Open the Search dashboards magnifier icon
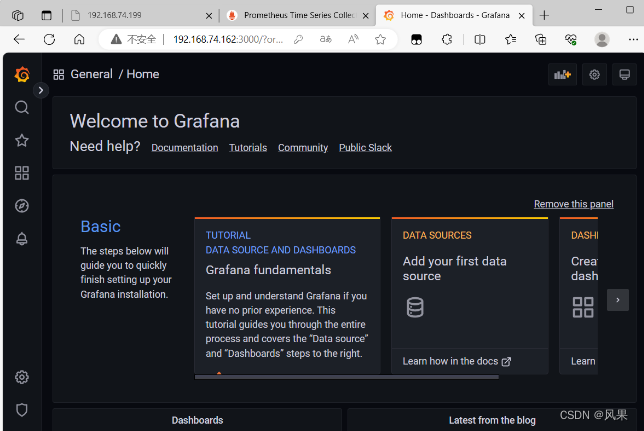The height and width of the screenshot is (431, 644). pyautogui.click(x=22, y=107)
